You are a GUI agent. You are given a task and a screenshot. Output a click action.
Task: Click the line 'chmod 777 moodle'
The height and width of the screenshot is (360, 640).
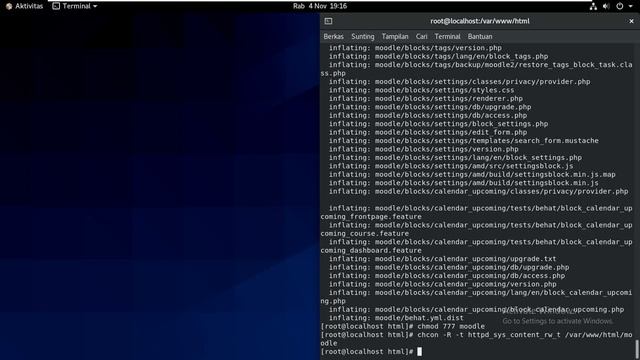point(402,326)
